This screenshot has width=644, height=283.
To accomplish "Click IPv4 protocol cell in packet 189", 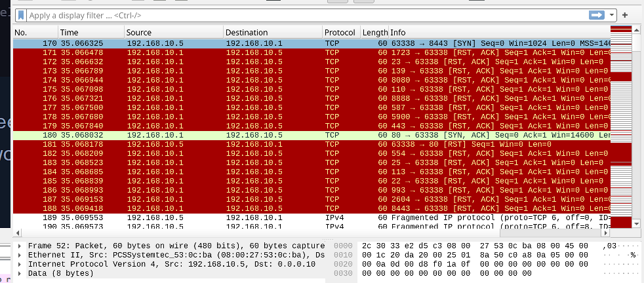I will pos(334,217).
